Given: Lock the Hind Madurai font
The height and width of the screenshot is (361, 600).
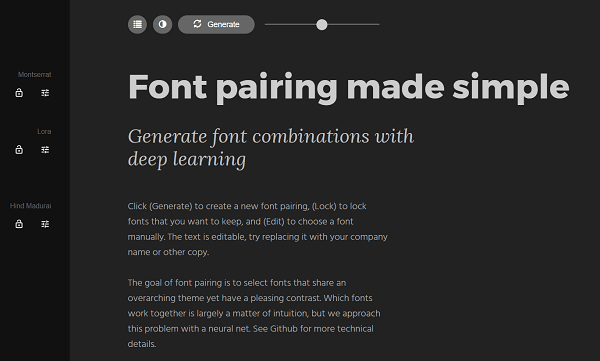Looking at the screenshot, I should 19,224.
